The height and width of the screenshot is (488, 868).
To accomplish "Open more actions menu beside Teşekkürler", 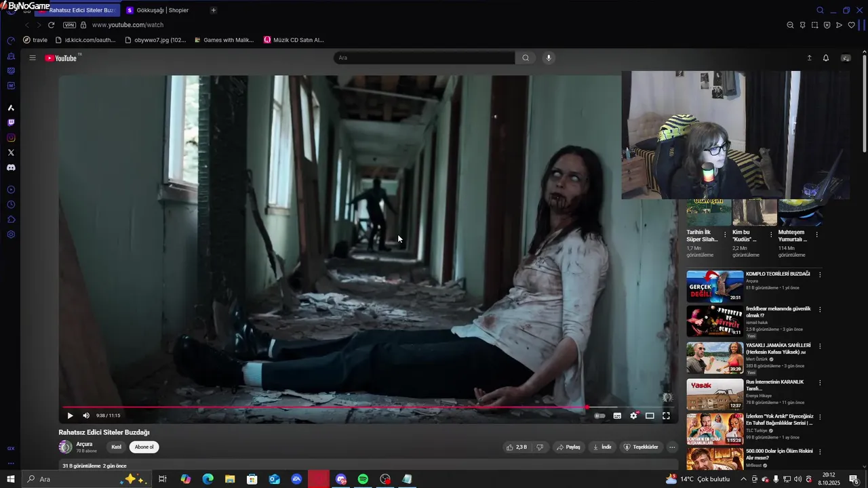I will [x=672, y=447].
